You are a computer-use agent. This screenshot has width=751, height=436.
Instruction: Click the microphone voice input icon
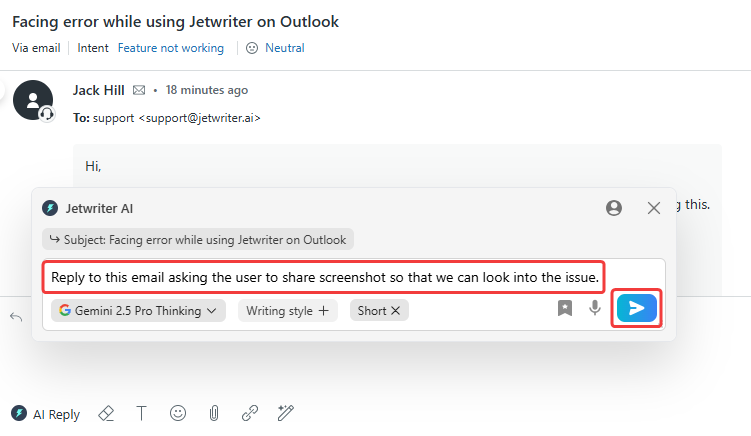595,309
